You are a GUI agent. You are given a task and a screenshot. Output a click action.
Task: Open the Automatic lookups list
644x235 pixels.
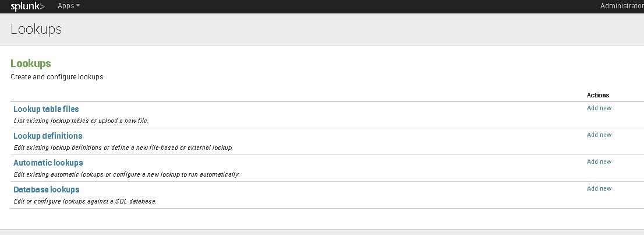click(x=48, y=163)
